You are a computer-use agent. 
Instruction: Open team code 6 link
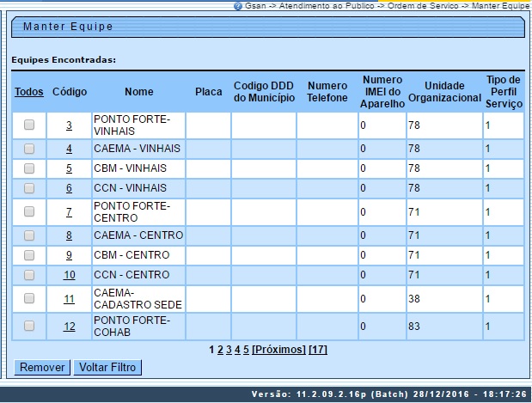coord(69,188)
